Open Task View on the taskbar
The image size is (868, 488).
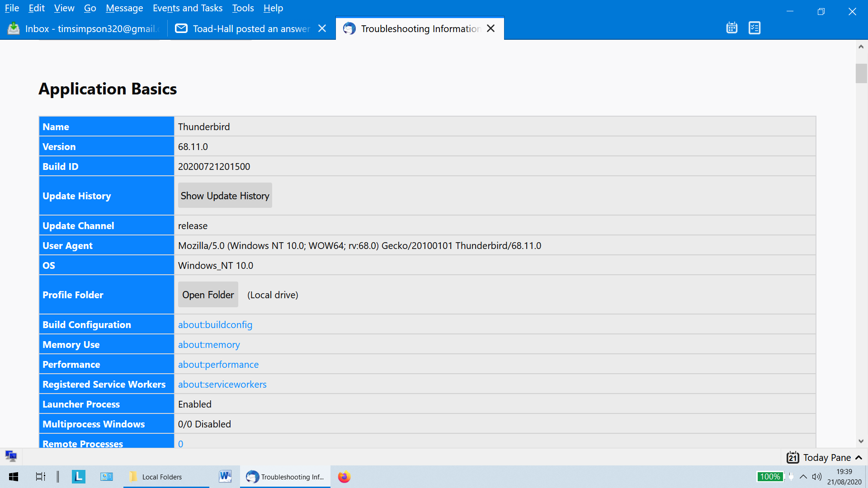pyautogui.click(x=41, y=477)
